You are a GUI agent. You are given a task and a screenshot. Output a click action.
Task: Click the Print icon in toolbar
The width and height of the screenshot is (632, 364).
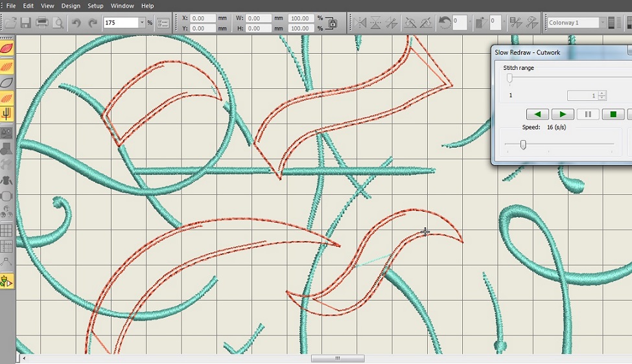[42, 23]
